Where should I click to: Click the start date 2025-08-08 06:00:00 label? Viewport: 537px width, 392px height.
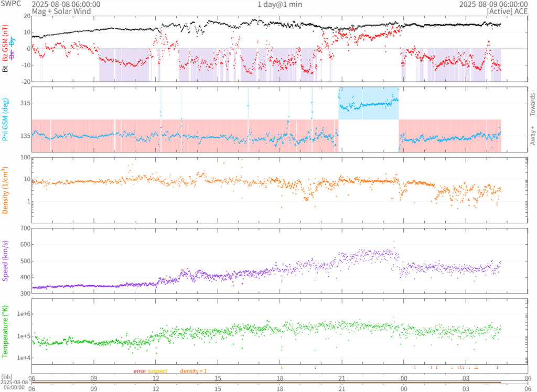[63, 4]
